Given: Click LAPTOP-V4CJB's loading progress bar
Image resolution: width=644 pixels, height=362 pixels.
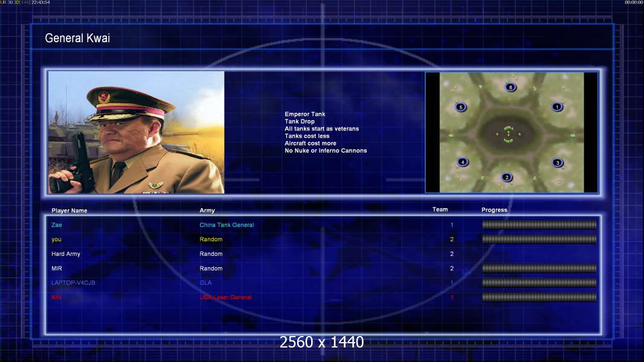Looking at the screenshot, I should click(539, 283).
